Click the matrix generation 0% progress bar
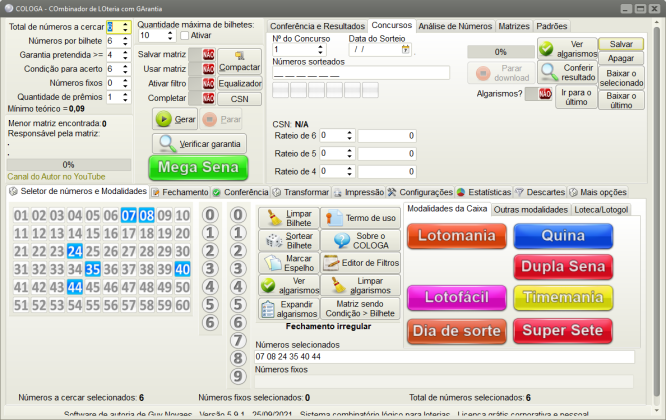Viewport: 666px width, 420px height. 69,165
